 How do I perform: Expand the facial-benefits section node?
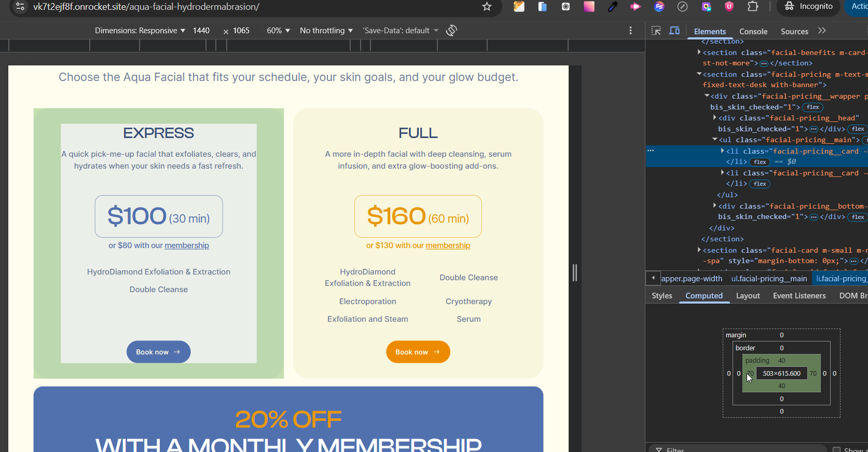click(699, 52)
